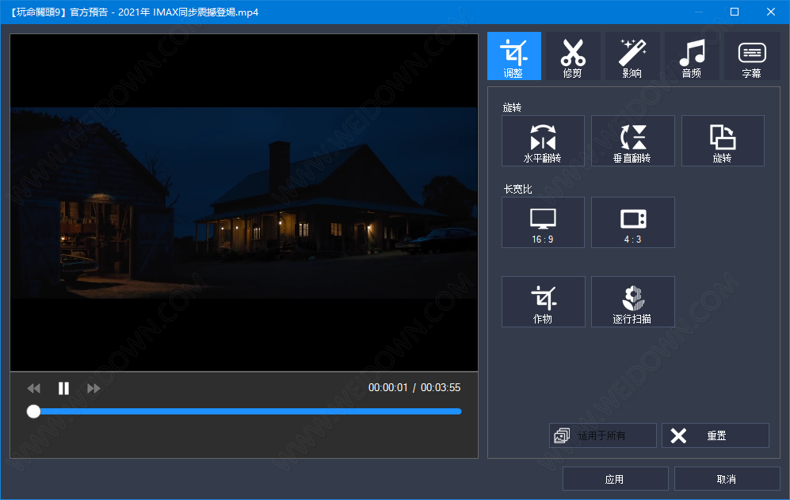Set aspect ratio to 16:9
Viewport: 790px width, 500px height.
(543, 222)
